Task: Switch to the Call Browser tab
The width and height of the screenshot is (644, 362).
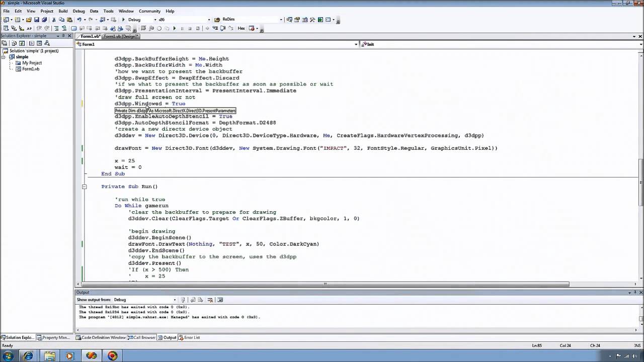Action: click(x=142, y=337)
